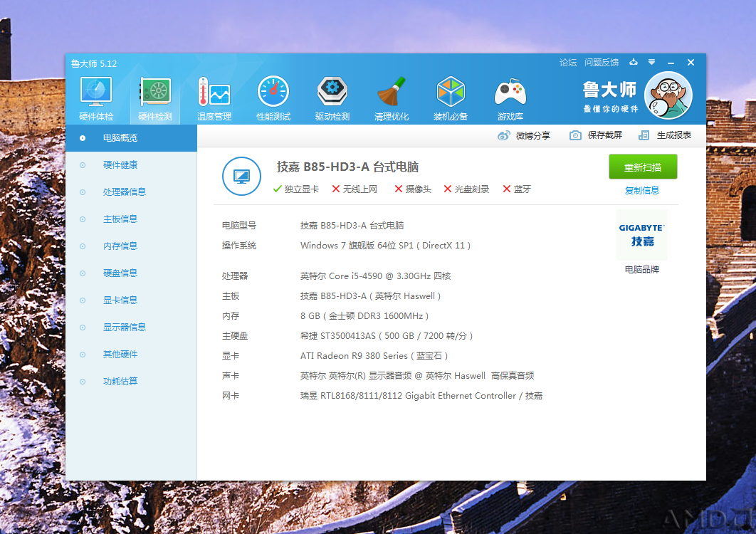The image size is (756, 534).
Task: Open the title bar dropdown menu arrow
Action: pos(651,62)
